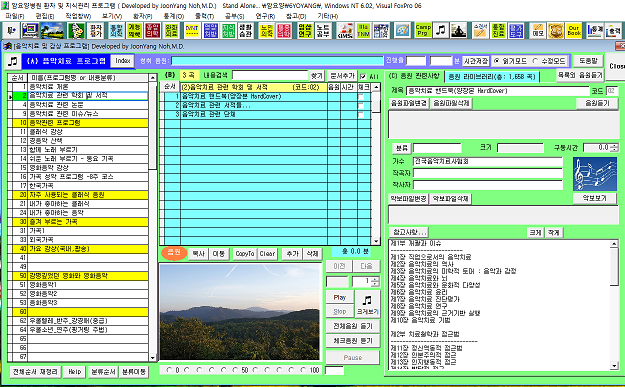Open the 편집(E) menu
Viewport: 625px width, 387px height.
(45, 16)
